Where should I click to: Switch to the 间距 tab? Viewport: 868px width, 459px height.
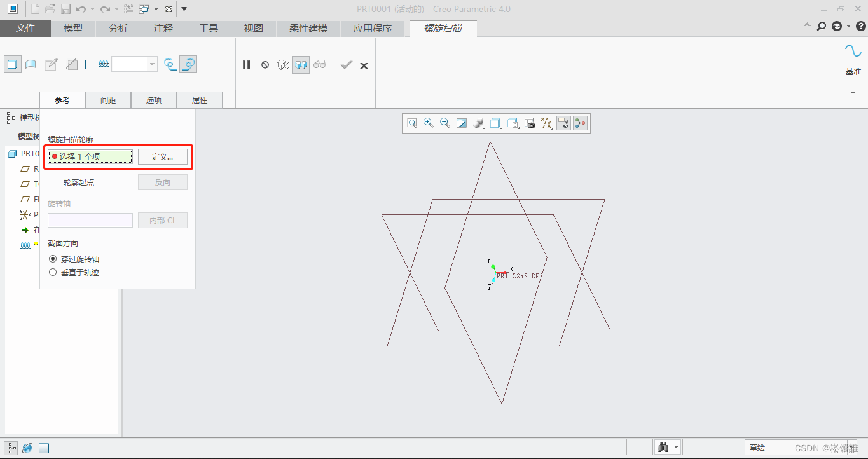click(108, 100)
